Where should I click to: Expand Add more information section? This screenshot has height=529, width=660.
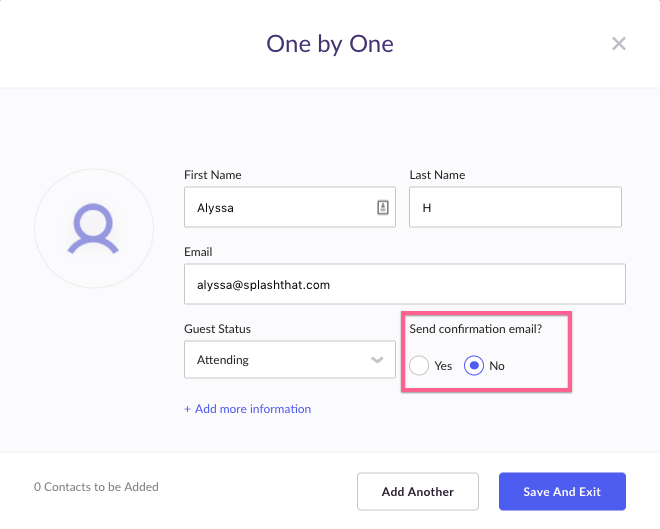coord(253,409)
